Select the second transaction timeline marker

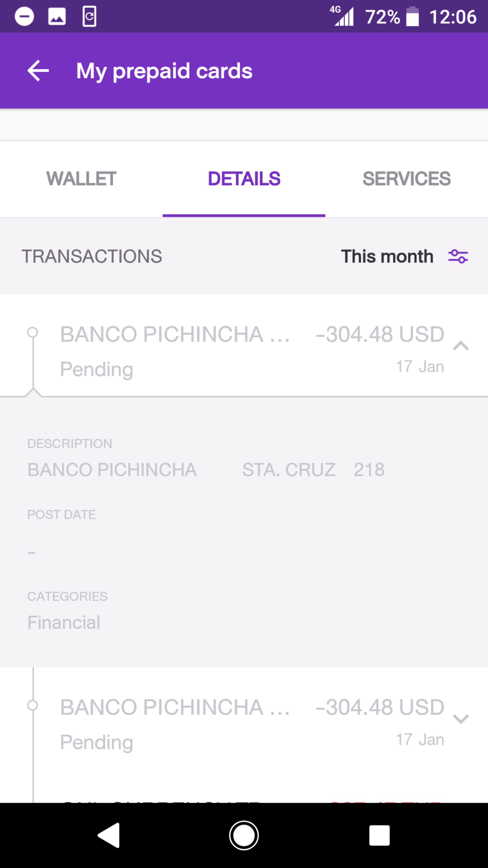click(x=33, y=705)
